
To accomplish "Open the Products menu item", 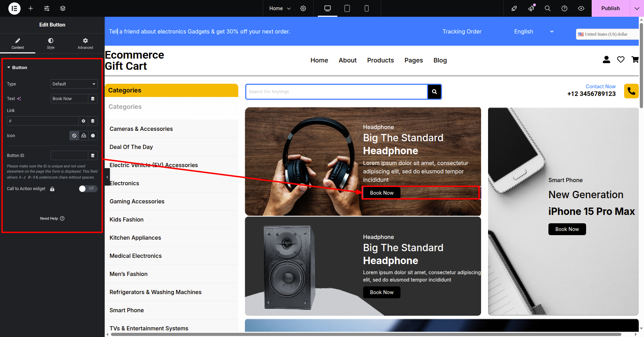I will coord(381,60).
